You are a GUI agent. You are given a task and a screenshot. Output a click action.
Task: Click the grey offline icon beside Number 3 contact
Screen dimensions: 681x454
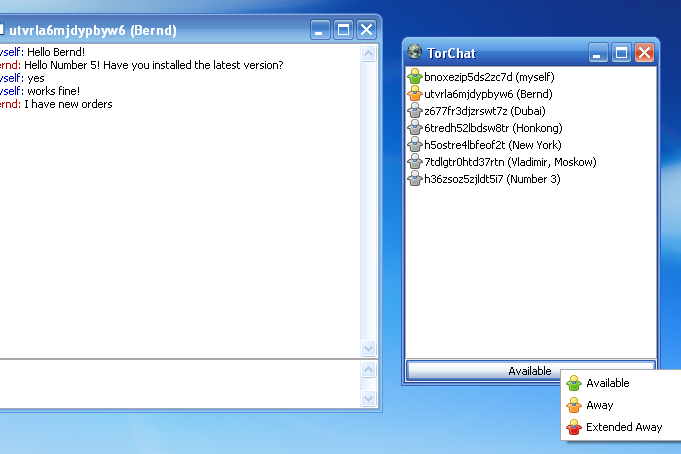pyautogui.click(x=415, y=179)
